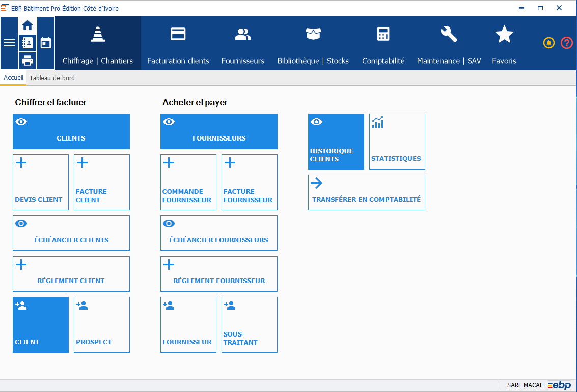Screen dimensions: 577x392
Task: Click the credit card Facturation clients icon
Action: coord(178,34)
